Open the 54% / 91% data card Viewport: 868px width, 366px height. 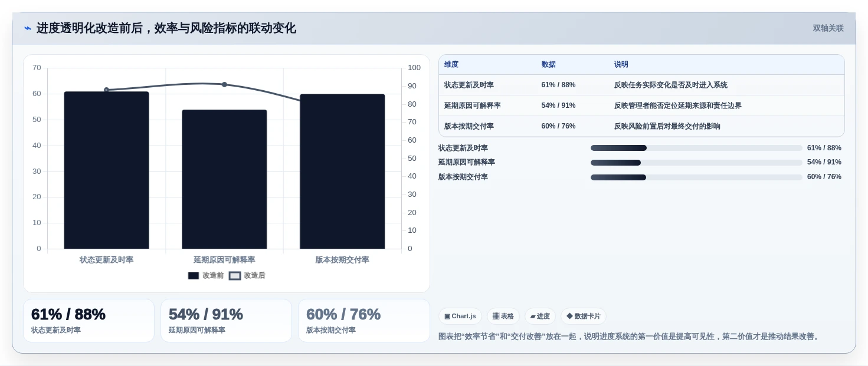pyautogui.click(x=226, y=321)
